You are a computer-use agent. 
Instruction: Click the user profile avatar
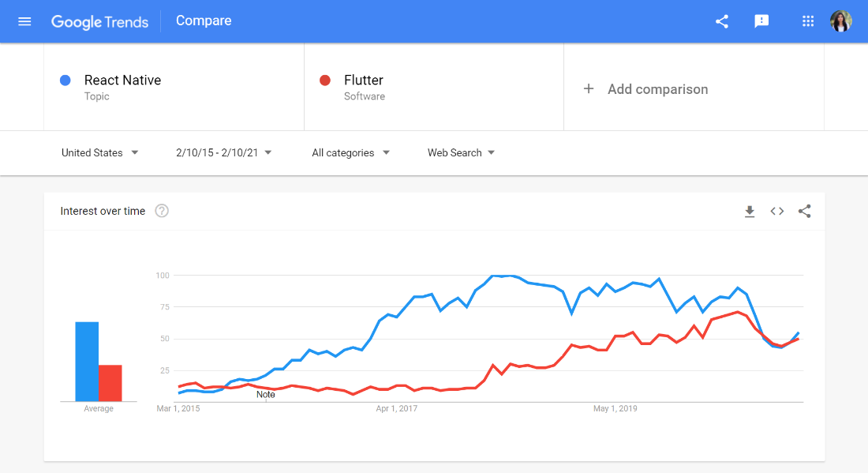(841, 21)
